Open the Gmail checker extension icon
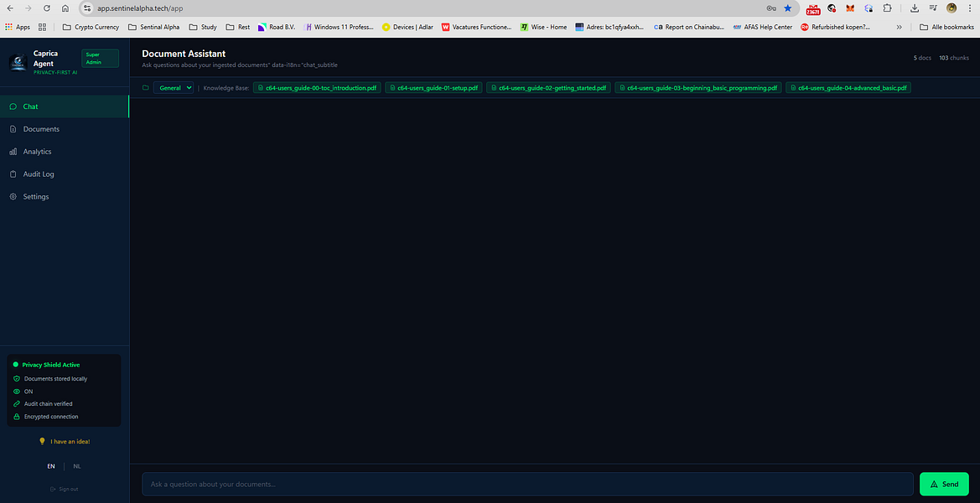Image resolution: width=980 pixels, height=503 pixels. point(813,8)
